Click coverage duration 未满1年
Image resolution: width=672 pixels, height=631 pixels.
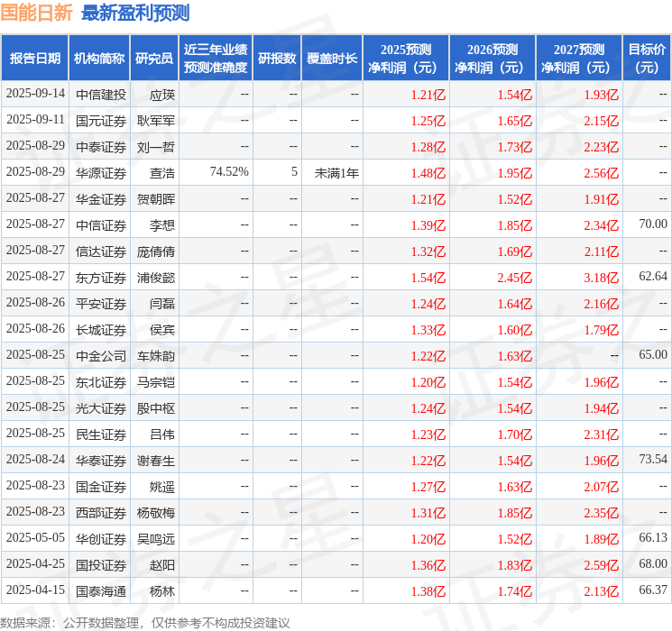[x=336, y=173]
